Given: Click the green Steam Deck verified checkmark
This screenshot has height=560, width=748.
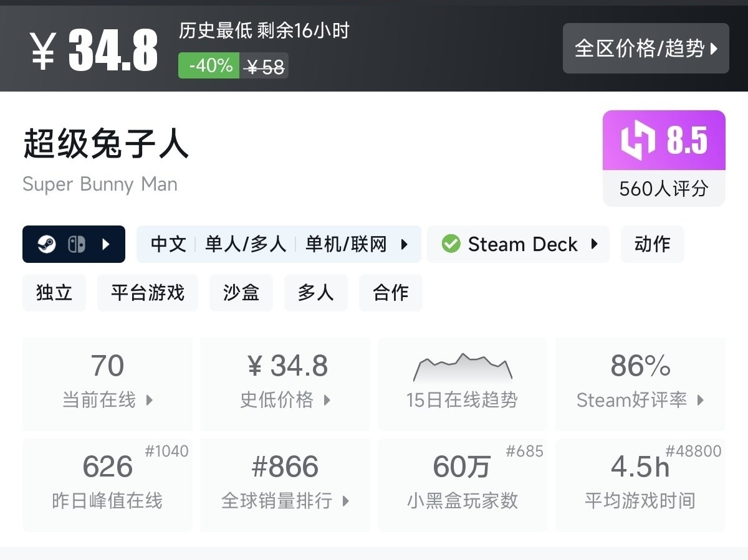Looking at the screenshot, I should tap(451, 244).
